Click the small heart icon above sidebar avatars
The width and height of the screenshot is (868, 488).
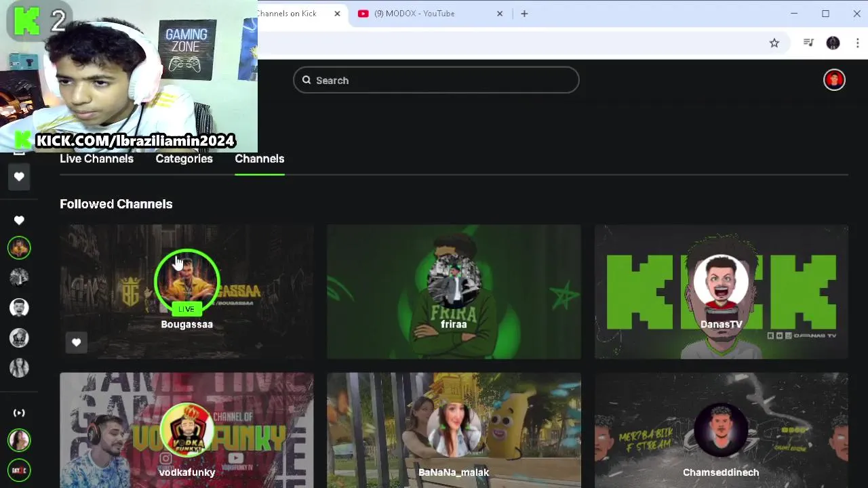(19, 220)
